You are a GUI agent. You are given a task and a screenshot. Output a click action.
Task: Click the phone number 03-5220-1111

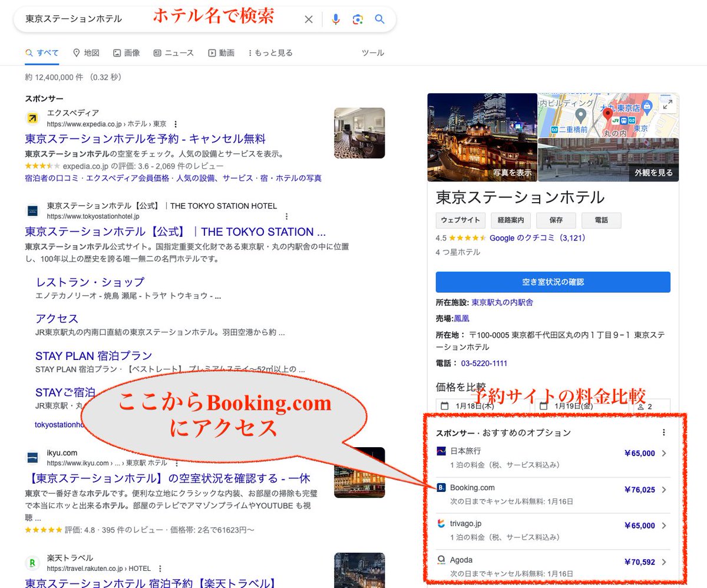(484, 363)
